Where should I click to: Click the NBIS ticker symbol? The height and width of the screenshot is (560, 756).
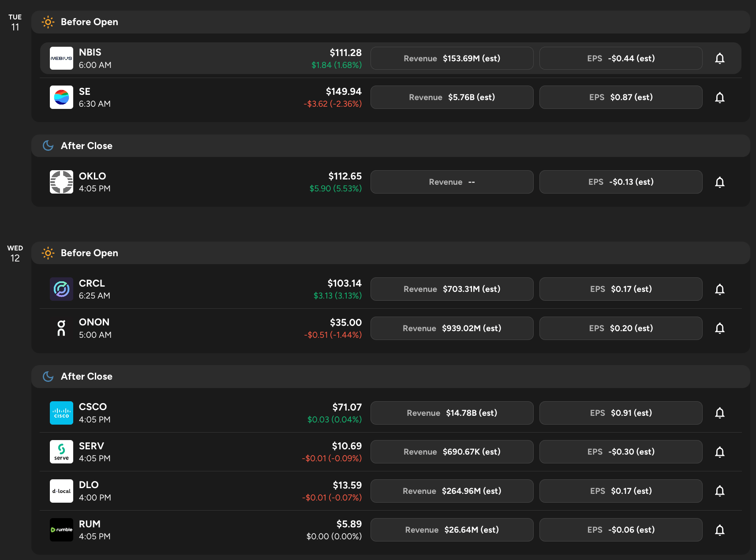pos(90,52)
